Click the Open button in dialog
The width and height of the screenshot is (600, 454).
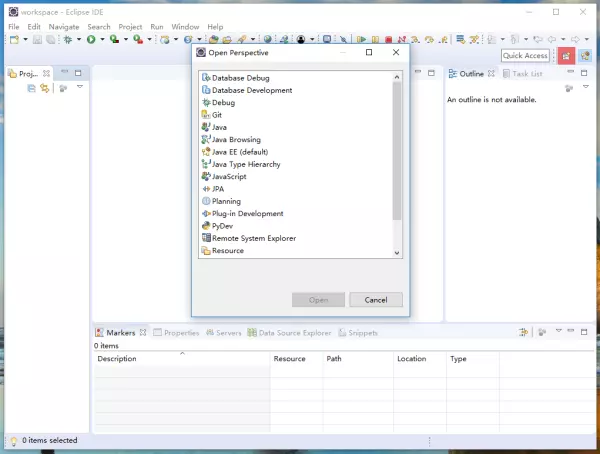[318, 300]
